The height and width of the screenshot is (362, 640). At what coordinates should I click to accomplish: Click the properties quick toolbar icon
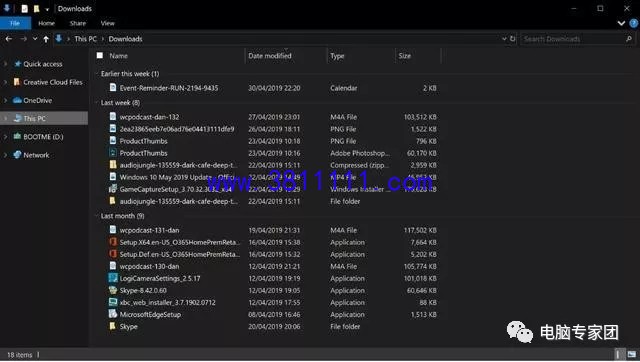(24, 9)
